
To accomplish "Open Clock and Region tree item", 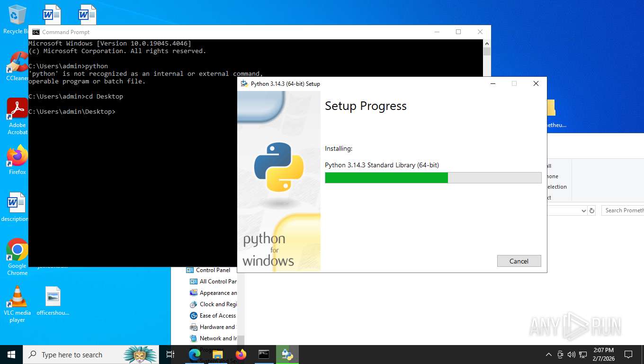I will point(214,304).
